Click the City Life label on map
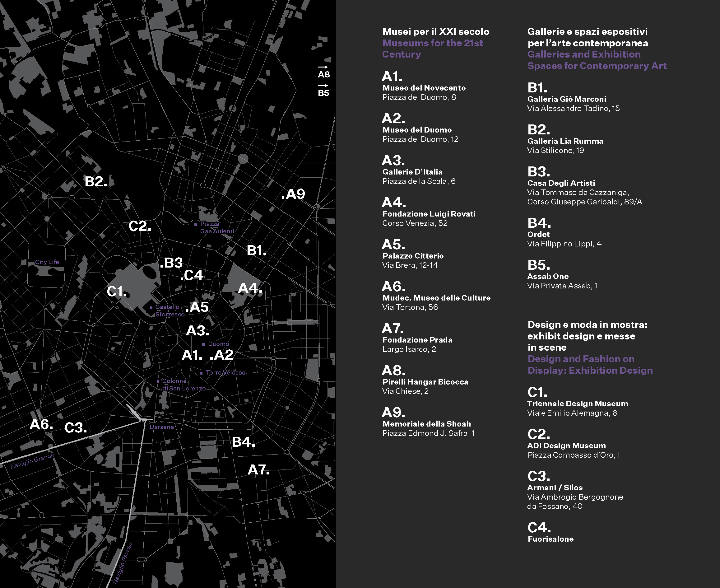720x588 pixels. pos(47,262)
